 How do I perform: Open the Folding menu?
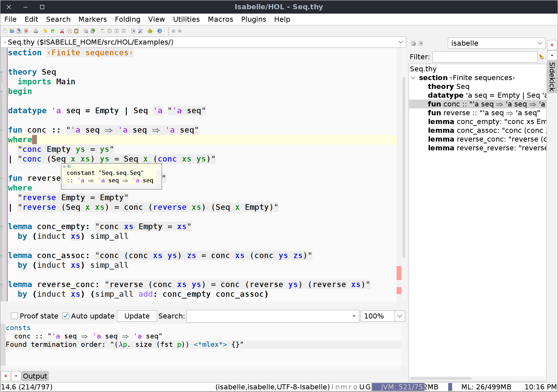[127, 19]
